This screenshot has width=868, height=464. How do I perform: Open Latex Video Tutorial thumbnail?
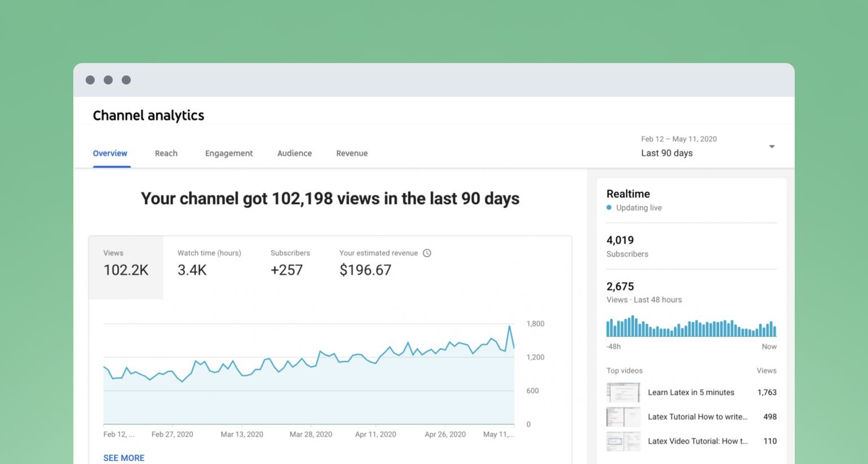623,441
